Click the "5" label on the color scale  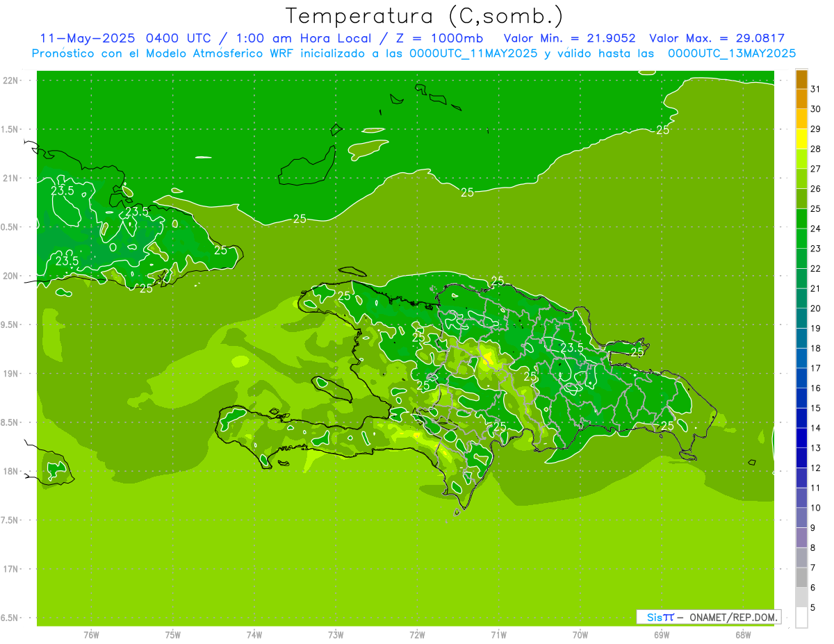[813, 607]
